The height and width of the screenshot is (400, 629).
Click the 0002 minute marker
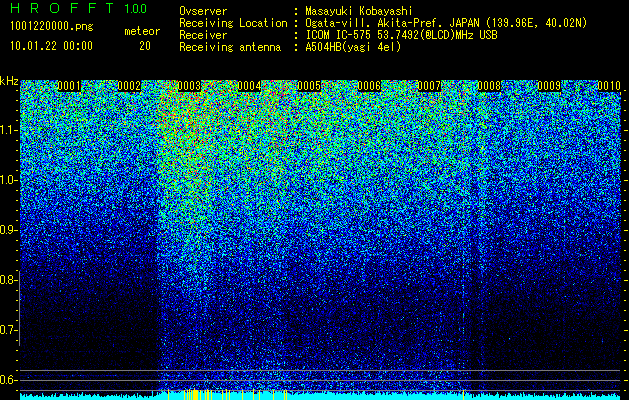[129, 86]
